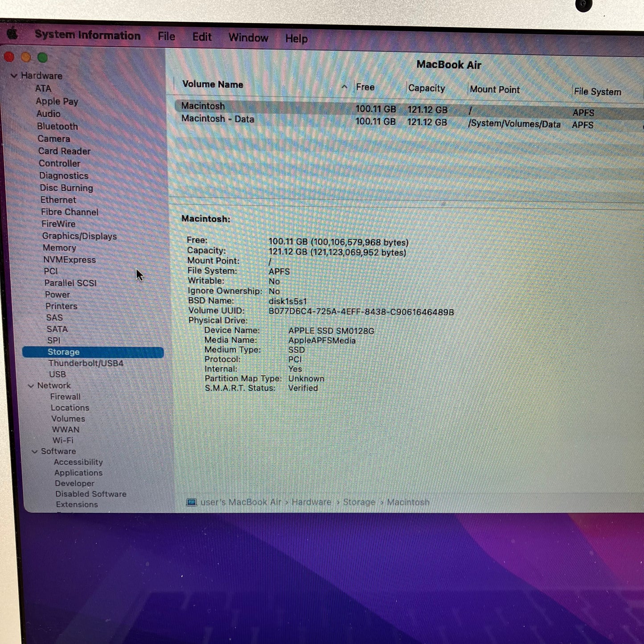This screenshot has height=644, width=644.
Task: Collapse the Software section in the sidebar
Action: (35, 451)
